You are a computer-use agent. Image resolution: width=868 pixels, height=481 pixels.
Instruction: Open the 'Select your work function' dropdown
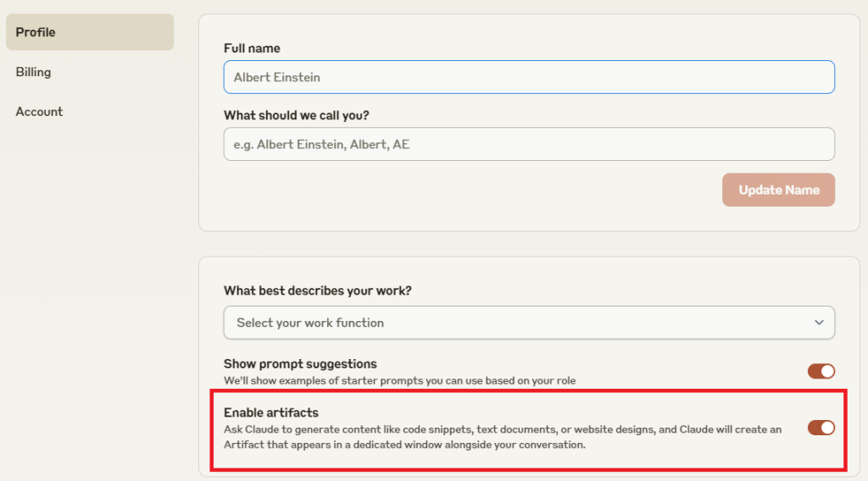point(529,323)
